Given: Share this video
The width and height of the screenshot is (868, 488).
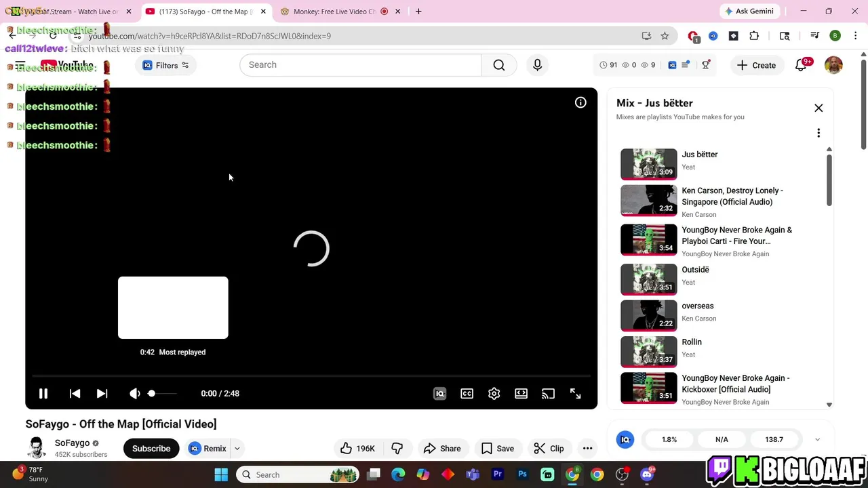Looking at the screenshot, I should [x=442, y=448].
